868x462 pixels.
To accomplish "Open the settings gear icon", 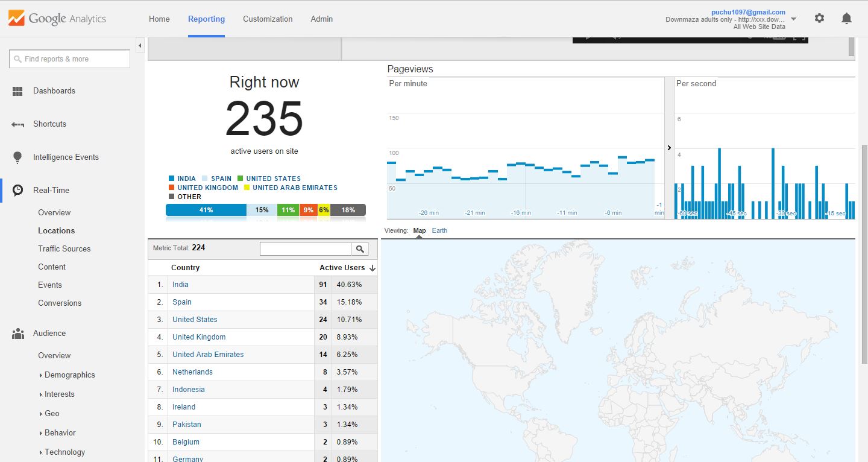I will pos(819,18).
